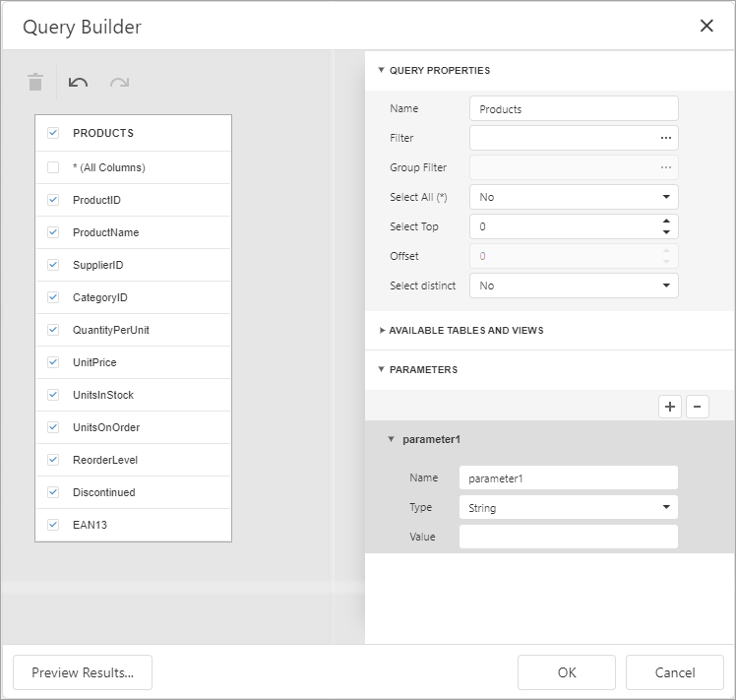Open Filter editor via ellipsis button

click(666, 138)
